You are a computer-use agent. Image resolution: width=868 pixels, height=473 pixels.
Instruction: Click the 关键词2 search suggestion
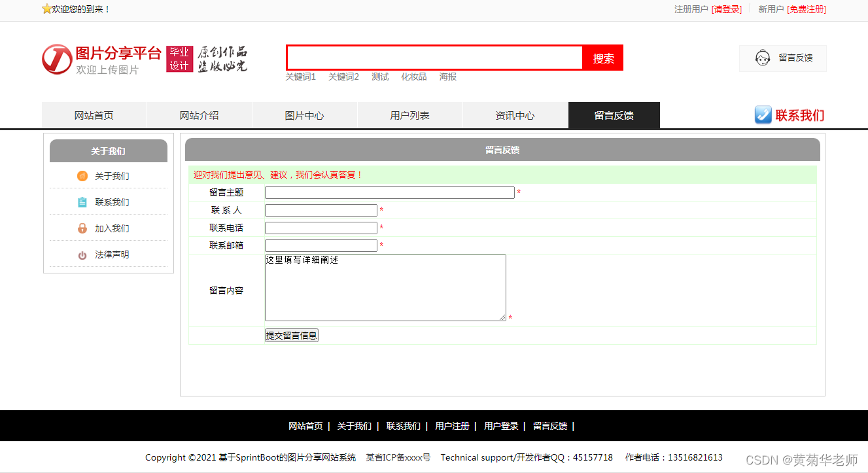[343, 77]
